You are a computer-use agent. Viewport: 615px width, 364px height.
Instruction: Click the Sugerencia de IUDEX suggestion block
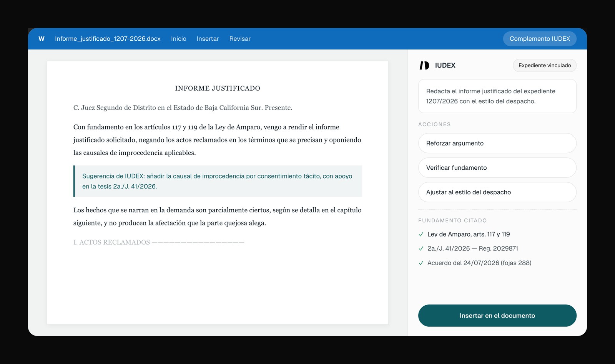[218, 181]
